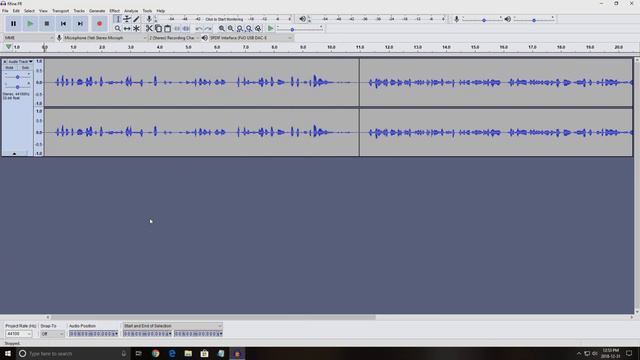Click the green timeline pin playhead button
The width and height of the screenshot is (640, 360).
click(8, 47)
